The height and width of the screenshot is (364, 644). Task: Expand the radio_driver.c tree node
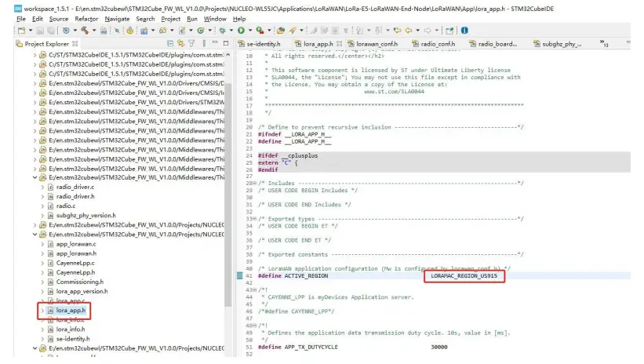(42, 187)
